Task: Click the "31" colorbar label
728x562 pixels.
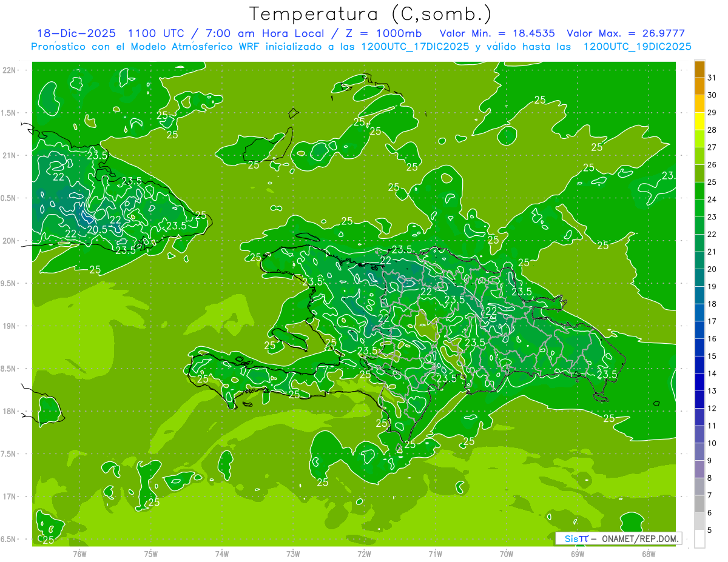Action: pos(712,78)
